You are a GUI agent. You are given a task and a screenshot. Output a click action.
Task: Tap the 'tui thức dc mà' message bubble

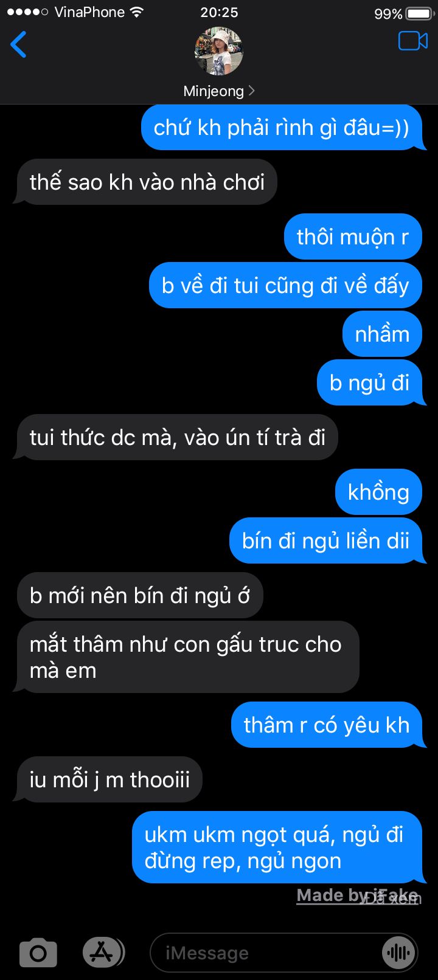click(x=176, y=437)
